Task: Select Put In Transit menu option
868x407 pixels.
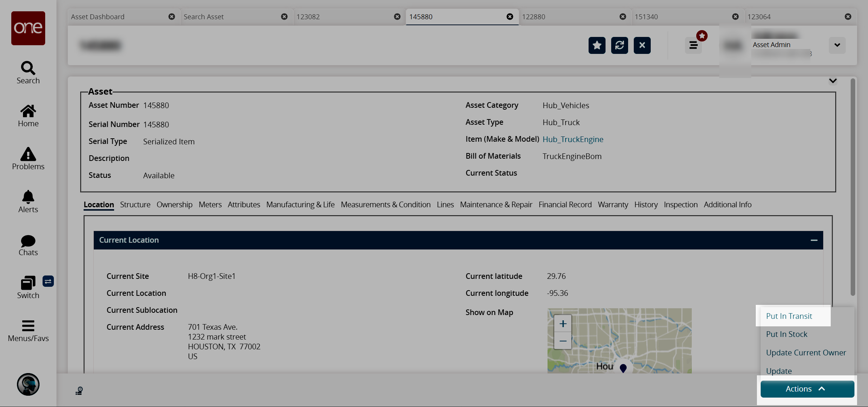Action: tap(789, 316)
